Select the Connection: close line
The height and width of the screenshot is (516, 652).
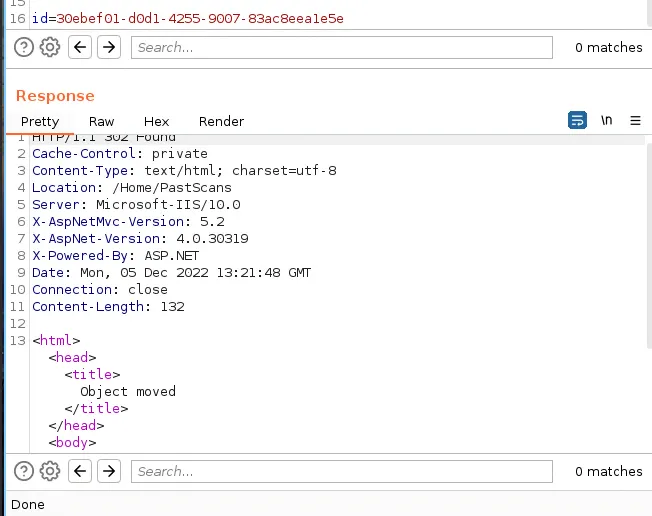[x=100, y=289]
